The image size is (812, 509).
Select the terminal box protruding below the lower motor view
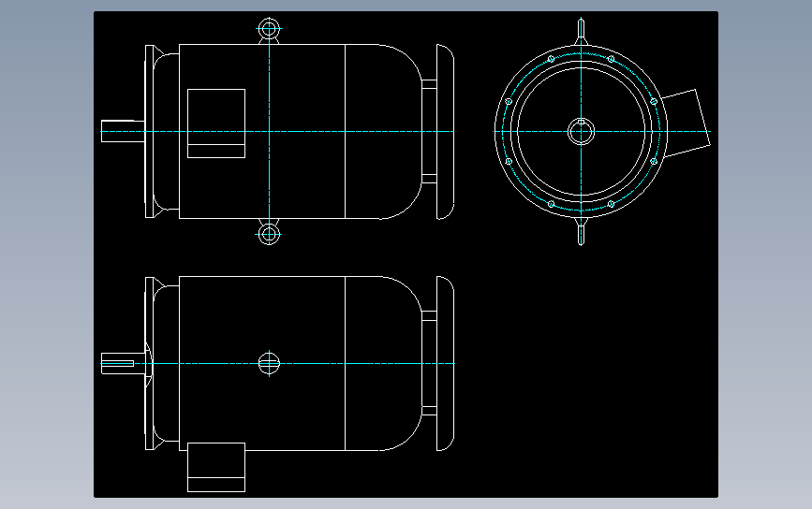point(216,467)
